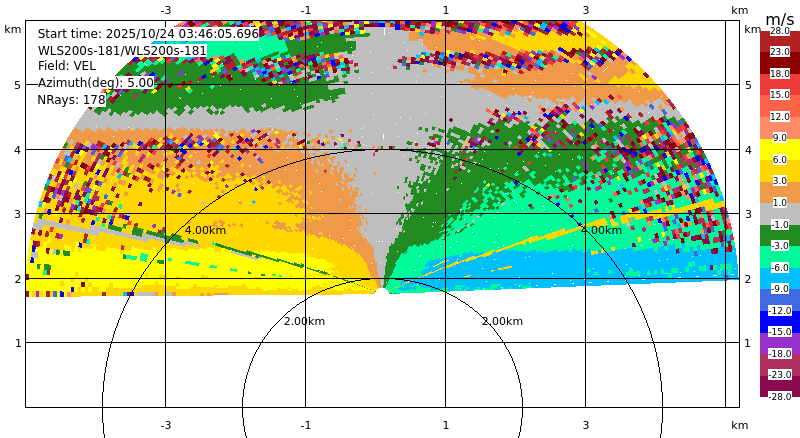
Task: Click the -3 tick label on the bottom axis
Action: (x=165, y=425)
